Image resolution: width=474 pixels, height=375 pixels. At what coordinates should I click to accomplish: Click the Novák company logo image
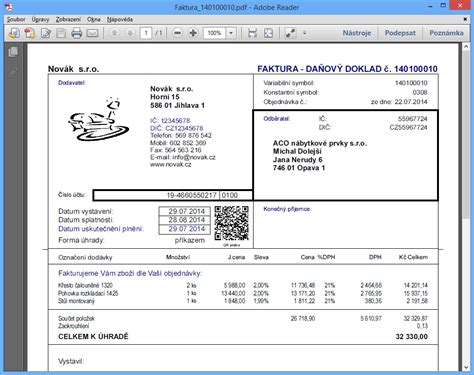pyautogui.click(x=98, y=119)
